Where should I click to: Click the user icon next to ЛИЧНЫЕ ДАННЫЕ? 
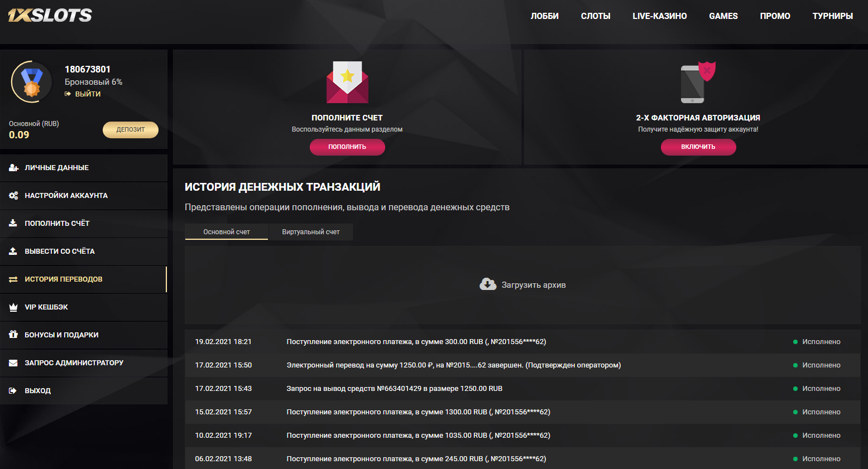tap(13, 168)
